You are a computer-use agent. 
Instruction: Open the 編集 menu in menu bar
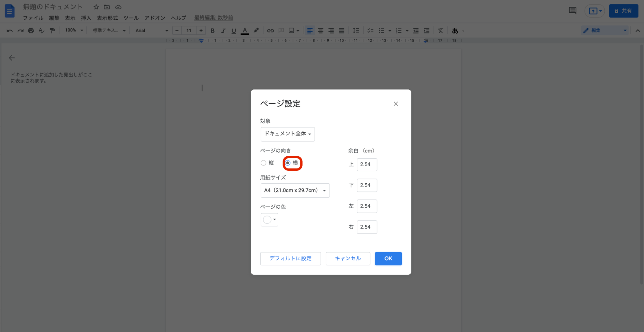click(54, 18)
